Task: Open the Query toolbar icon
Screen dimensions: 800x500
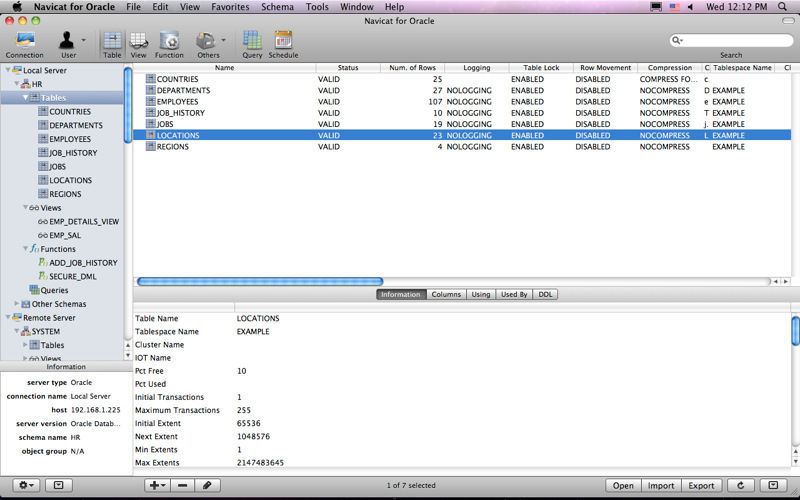Action: point(252,41)
